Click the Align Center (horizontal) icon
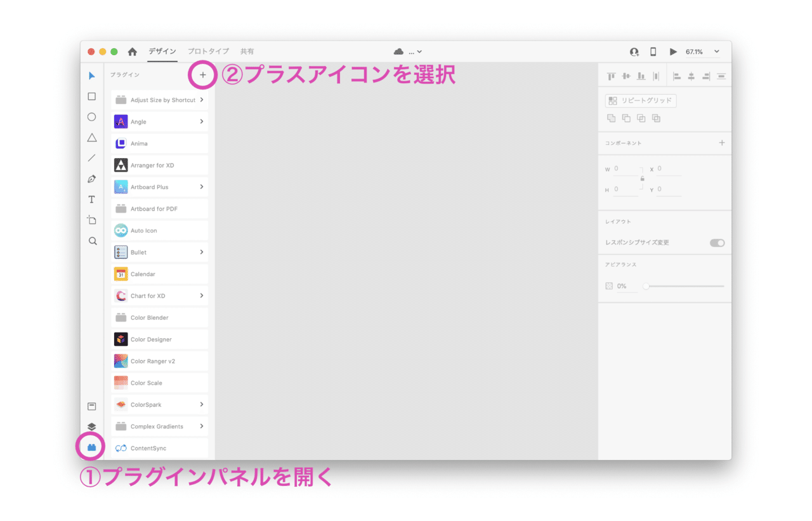812x521 pixels. coord(691,76)
